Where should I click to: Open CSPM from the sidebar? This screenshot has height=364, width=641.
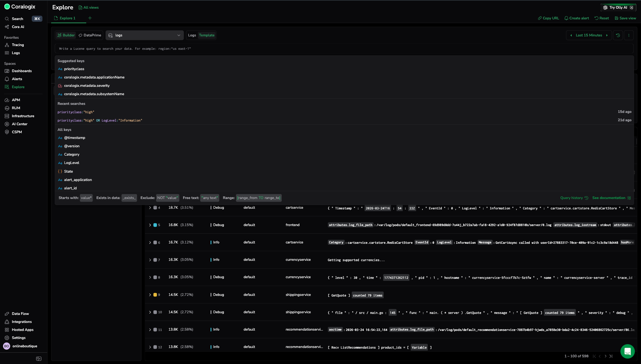[17, 132]
